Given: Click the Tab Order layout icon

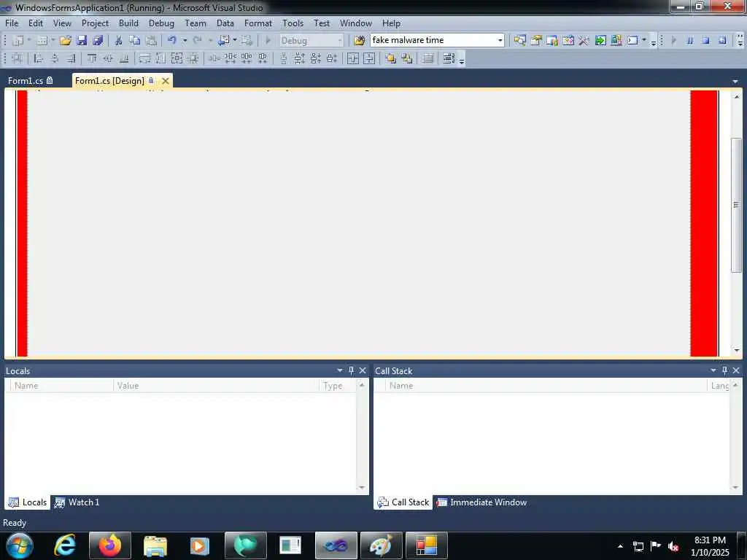Looking at the screenshot, I should click(449, 58).
